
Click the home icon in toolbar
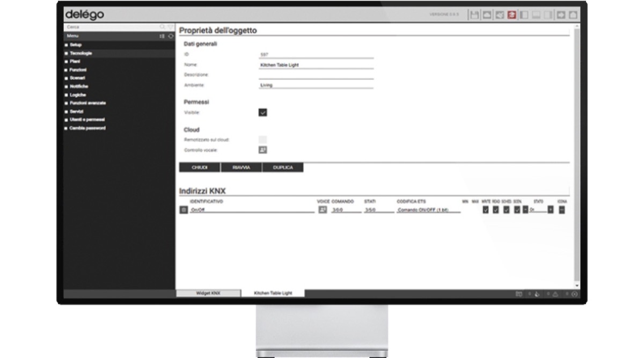[x=573, y=15]
